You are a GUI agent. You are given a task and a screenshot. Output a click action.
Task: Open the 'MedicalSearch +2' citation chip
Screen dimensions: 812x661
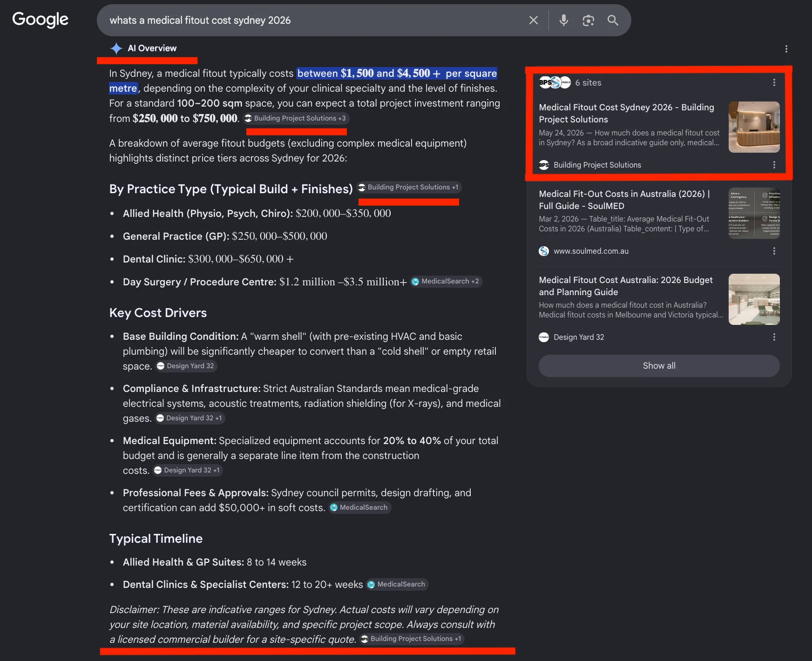(x=446, y=281)
